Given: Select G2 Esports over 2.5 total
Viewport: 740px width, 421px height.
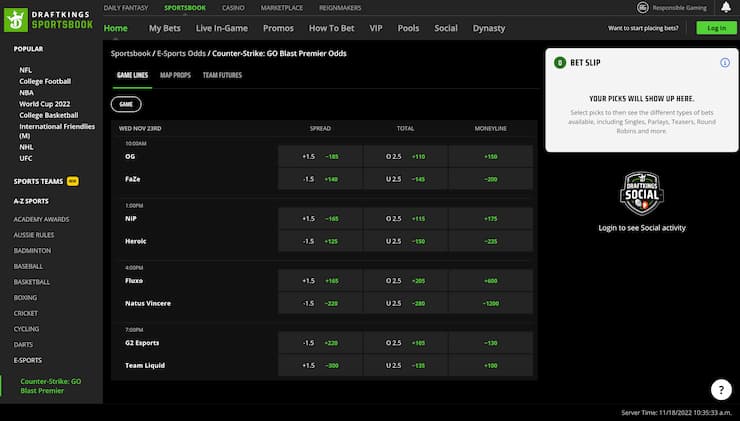Looking at the screenshot, I should (x=405, y=343).
